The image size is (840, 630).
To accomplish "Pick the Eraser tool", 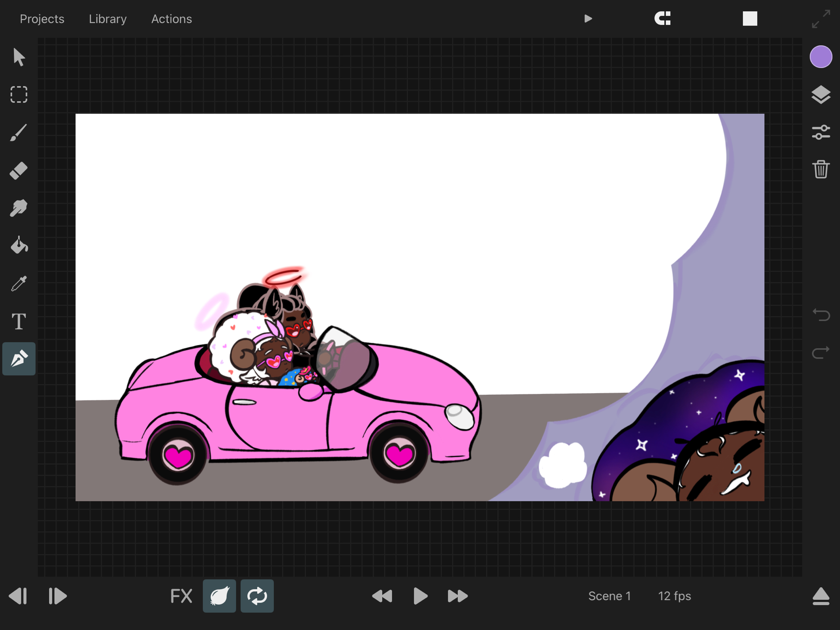I will 19,171.
